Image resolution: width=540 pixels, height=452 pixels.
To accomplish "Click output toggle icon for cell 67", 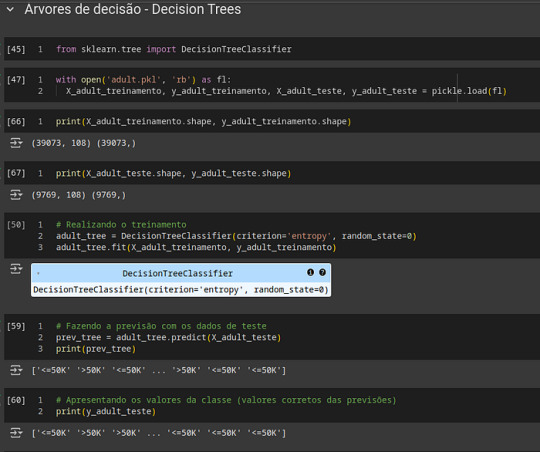I will tap(16, 195).
